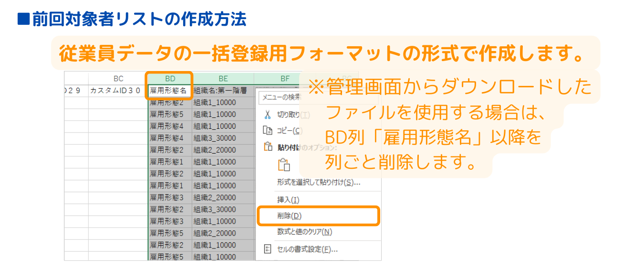Viewport: 644px width, 279px height.
Task: Open 形式を選択して貼り付け(S) dialog
Action: (x=318, y=182)
